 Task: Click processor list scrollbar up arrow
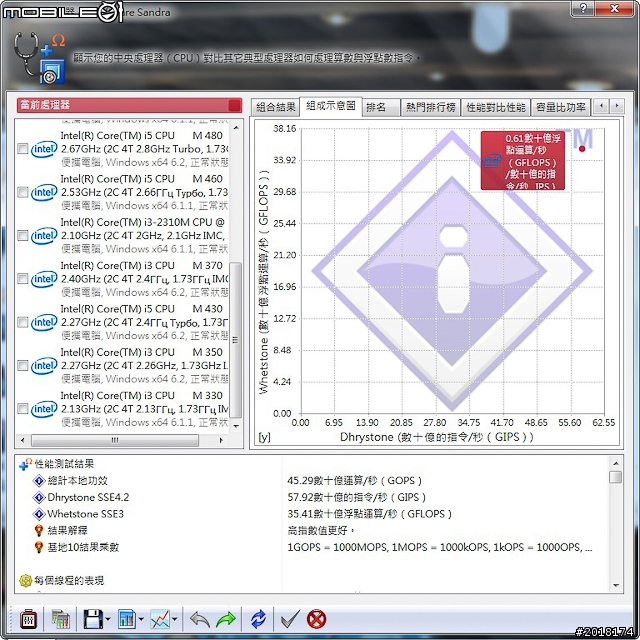coord(236,128)
